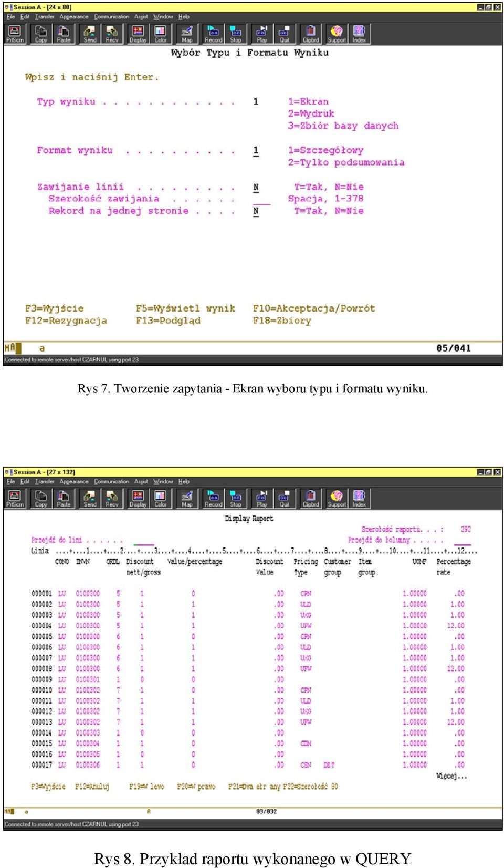504x868 pixels.
Task: Click PrtScrn icon in bottom 27 x 132 session
Action: pyautogui.click(x=15, y=498)
